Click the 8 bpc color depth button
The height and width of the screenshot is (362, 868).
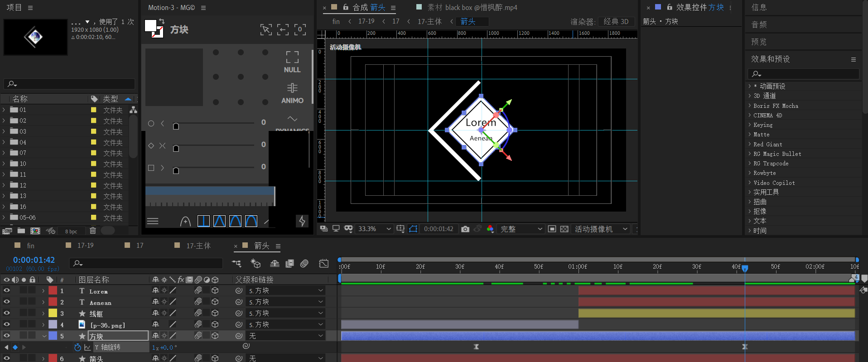pyautogui.click(x=71, y=232)
